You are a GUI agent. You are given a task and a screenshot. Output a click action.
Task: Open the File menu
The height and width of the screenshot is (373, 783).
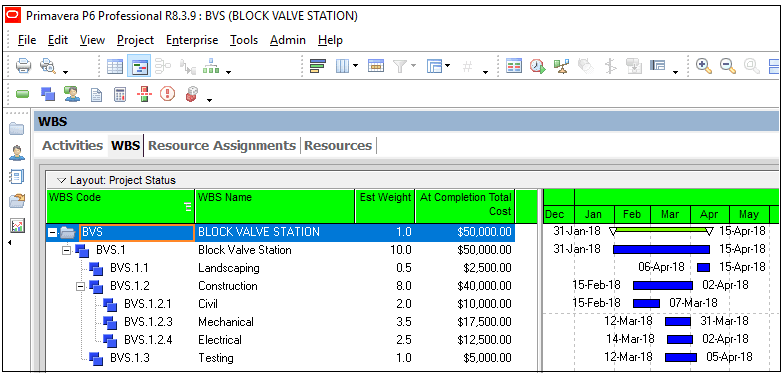26,40
